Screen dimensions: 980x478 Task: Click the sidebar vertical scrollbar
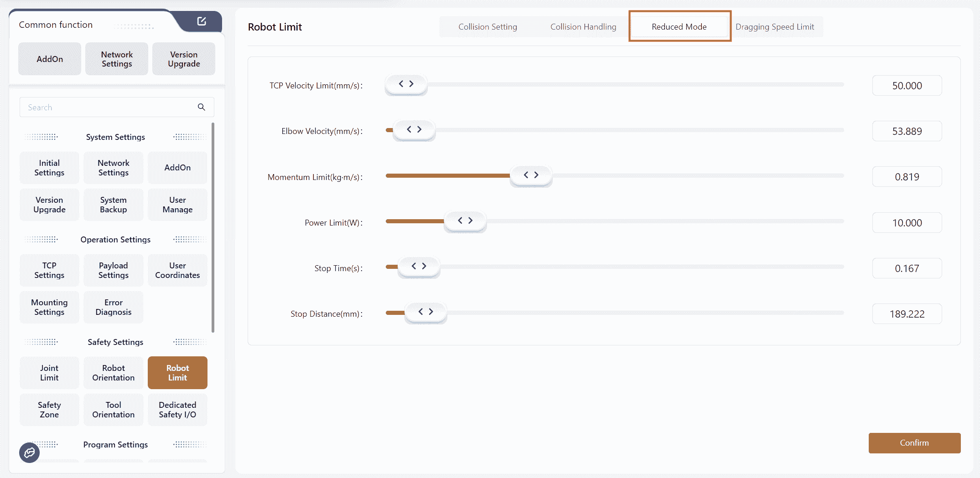213,228
